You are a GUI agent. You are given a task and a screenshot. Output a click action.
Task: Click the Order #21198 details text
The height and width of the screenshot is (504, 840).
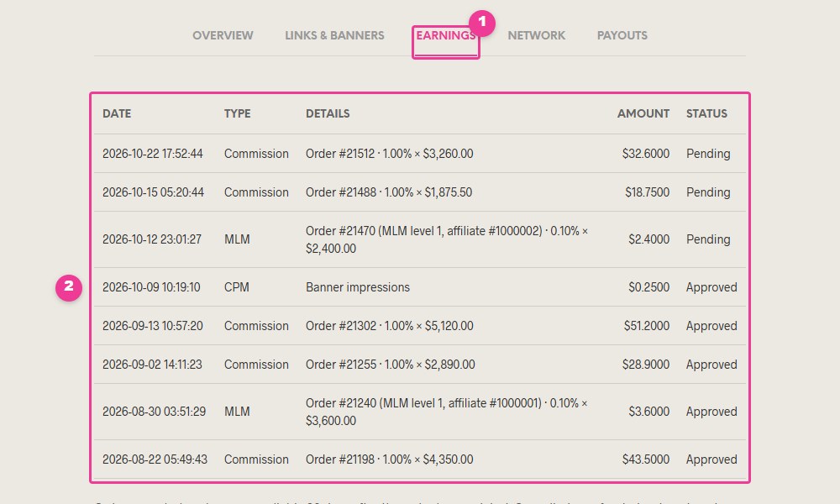click(390, 459)
